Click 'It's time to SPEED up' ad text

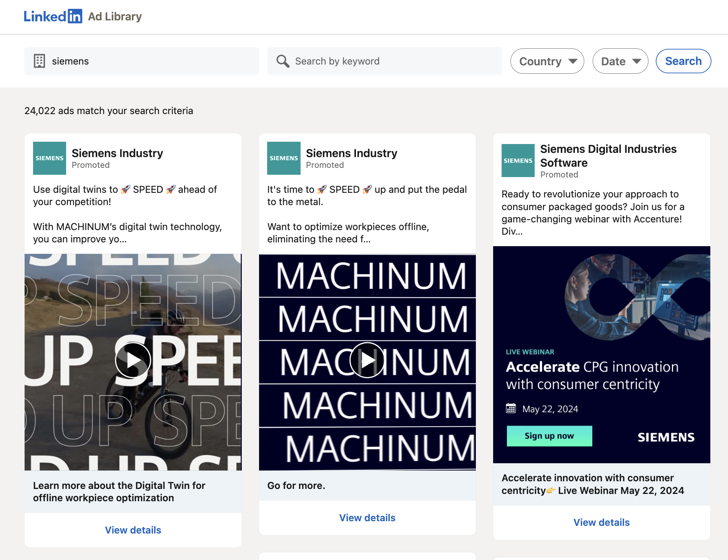(x=367, y=196)
